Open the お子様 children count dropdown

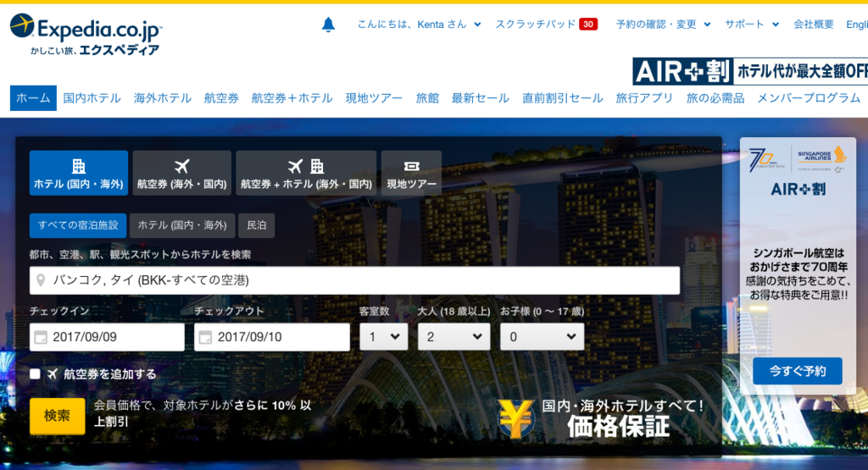point(542,337)
